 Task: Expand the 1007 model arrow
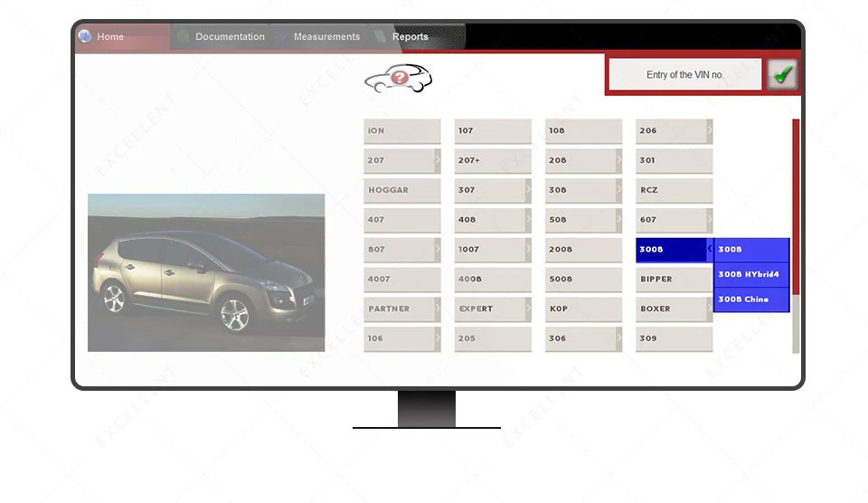528,250
